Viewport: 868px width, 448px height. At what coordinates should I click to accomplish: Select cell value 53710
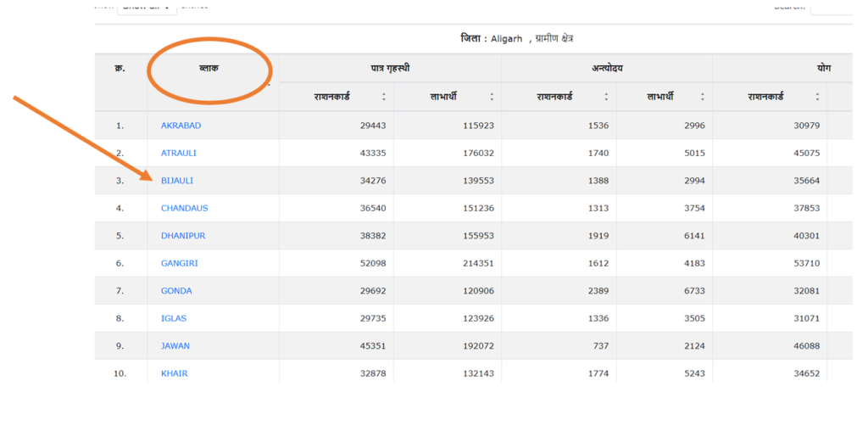pyautogui.click(x=807, y=263)
